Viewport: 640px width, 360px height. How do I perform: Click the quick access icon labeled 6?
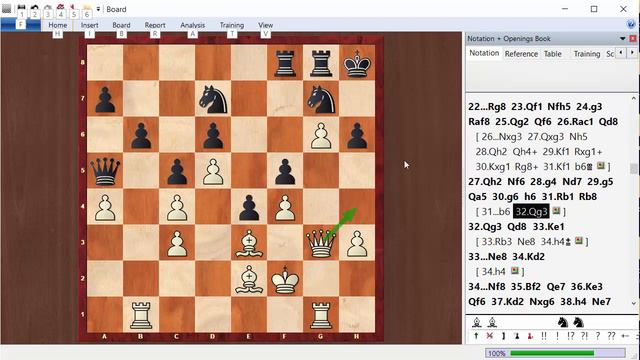(x=87, y=8)
